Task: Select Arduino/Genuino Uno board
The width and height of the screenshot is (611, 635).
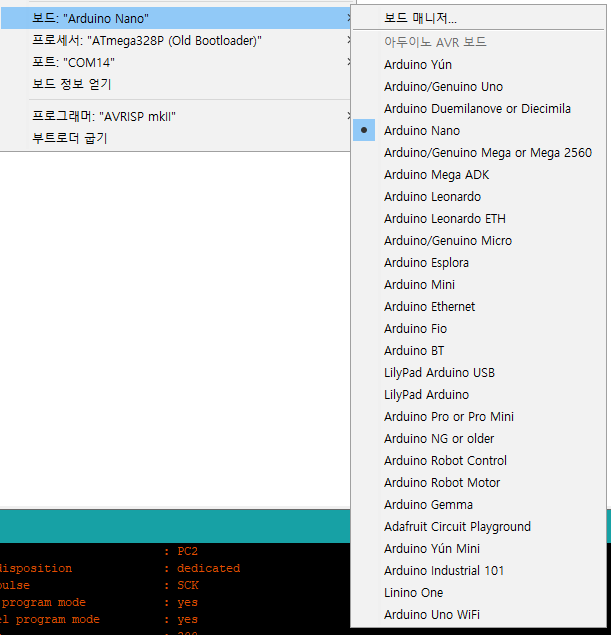Action: pos(479,86)
